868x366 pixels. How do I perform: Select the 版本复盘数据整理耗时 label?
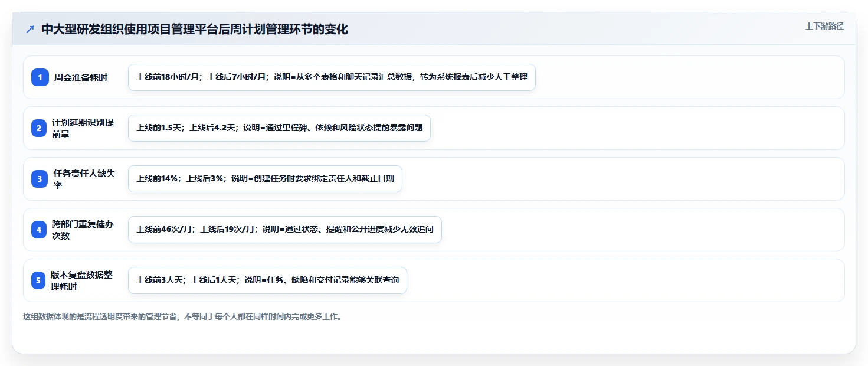click(81, 280)
